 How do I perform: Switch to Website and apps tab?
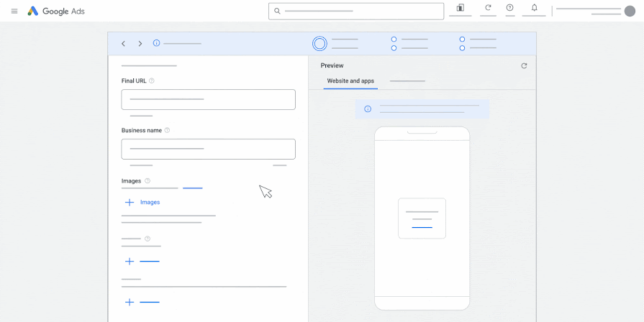(350, 80)
